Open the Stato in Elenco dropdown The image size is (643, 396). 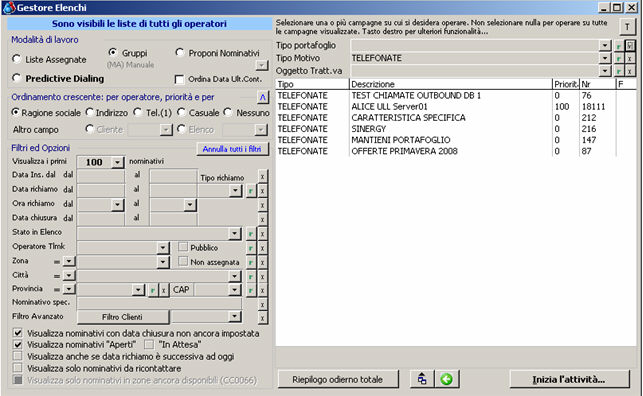[234, 234]
